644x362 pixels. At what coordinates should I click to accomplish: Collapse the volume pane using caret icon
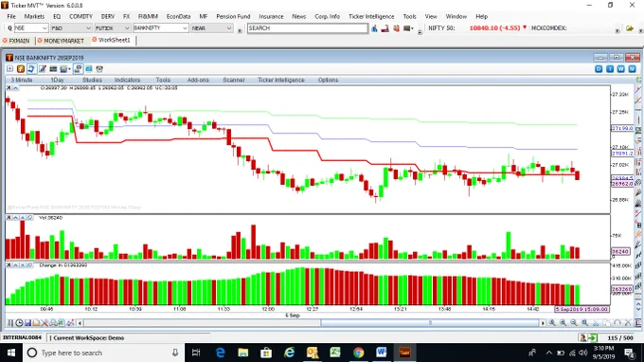tap(15, 217)
